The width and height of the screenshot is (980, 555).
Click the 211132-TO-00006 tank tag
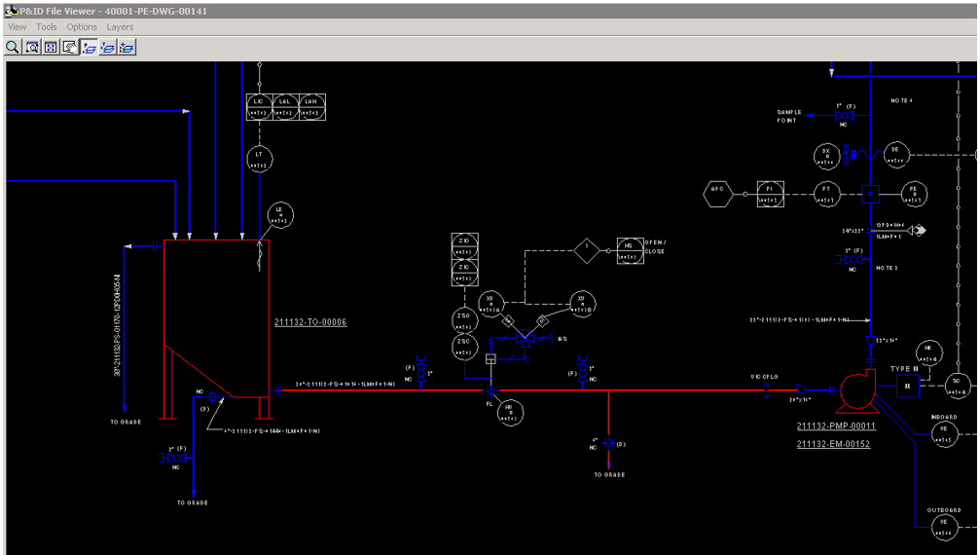[310, 322]
